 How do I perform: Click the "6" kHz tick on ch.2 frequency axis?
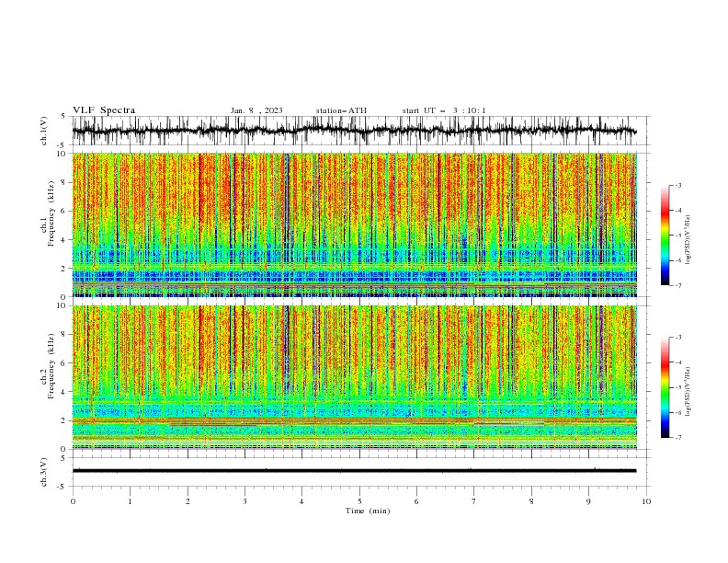[x=63, y=363]
